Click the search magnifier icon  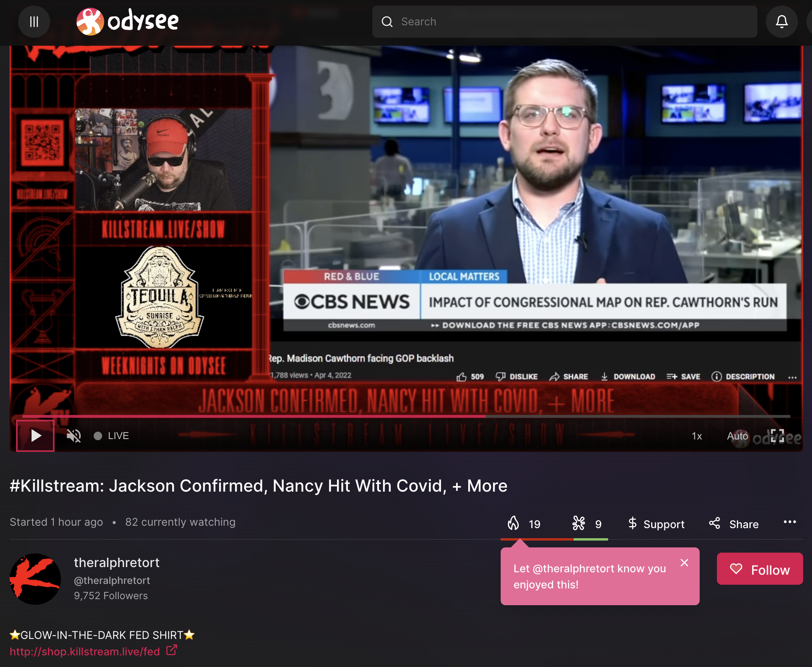387,22
